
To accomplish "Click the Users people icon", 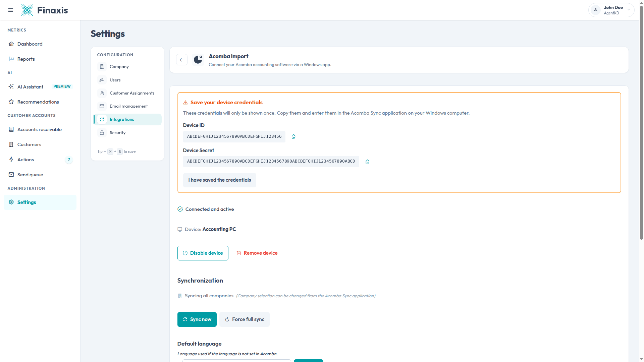I will (x=102, y=80).
